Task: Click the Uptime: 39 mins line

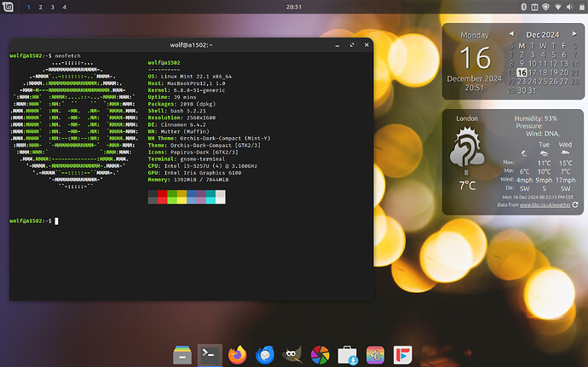Action: (x=172, y=97)
